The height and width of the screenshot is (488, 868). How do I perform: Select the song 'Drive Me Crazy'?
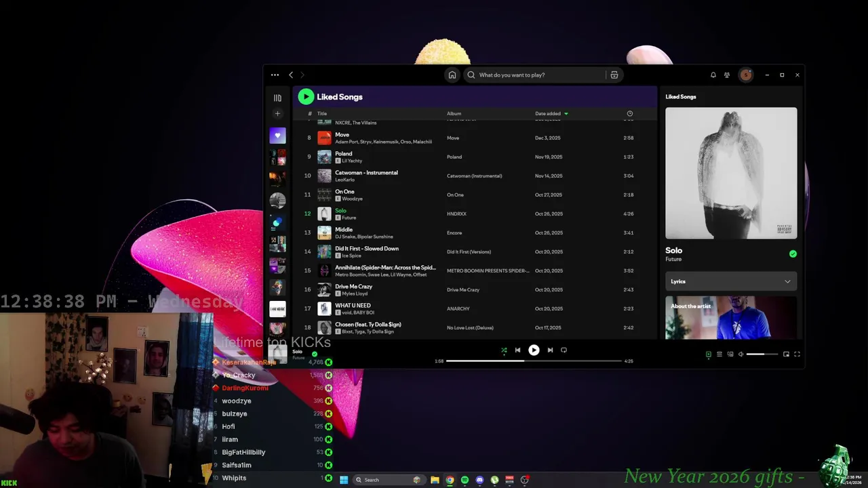click(353, 286)
